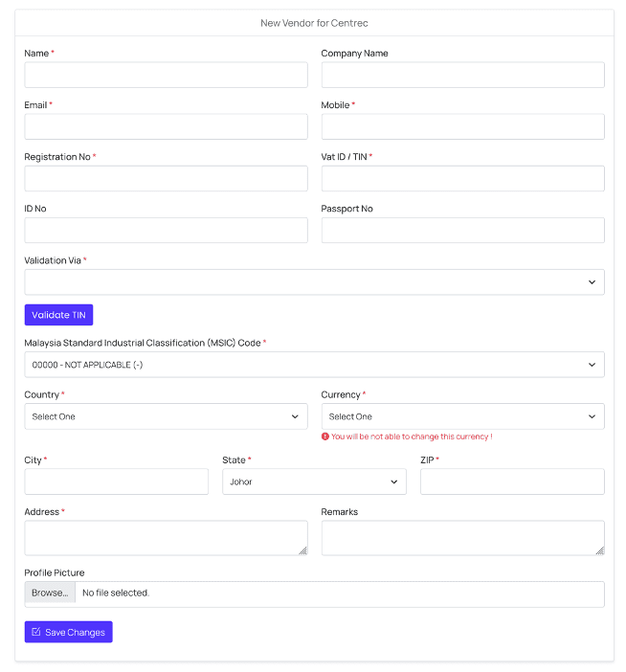Expand the State dropdown showing Johor
This screenshot has height=672, width=626.
[314, 482]
